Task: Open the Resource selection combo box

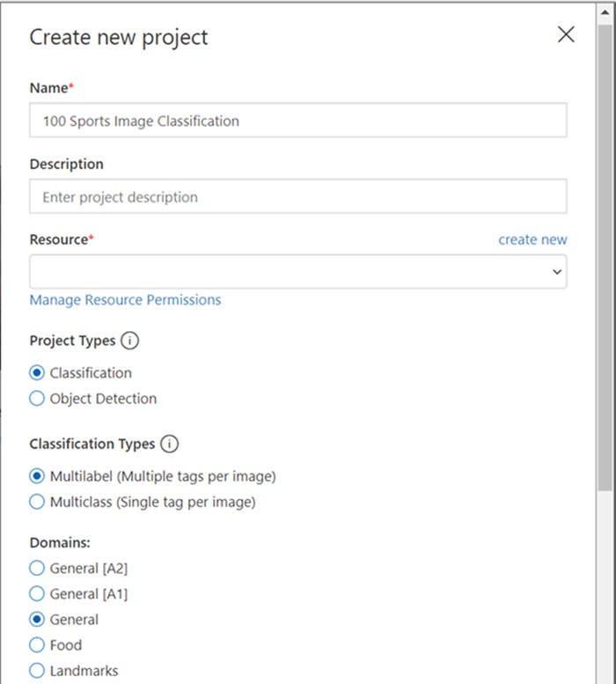Action: click(x=298, y=272)
